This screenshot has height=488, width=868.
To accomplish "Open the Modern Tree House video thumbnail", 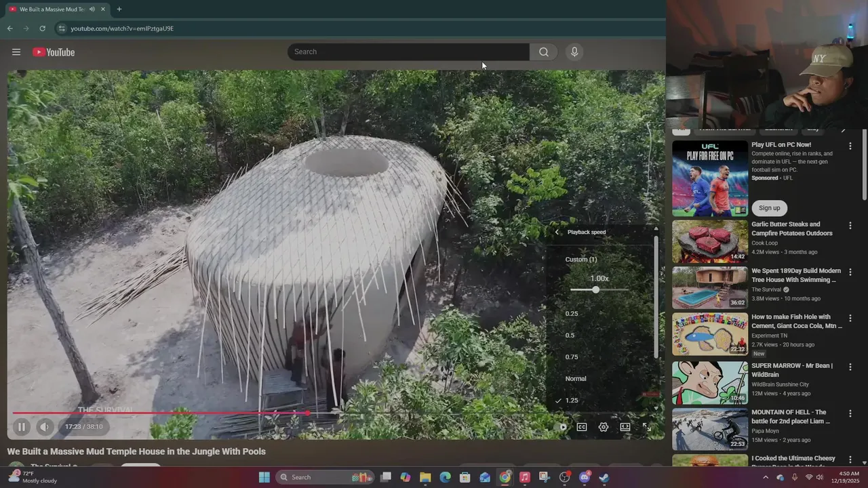I will click(x=710, y=288).
